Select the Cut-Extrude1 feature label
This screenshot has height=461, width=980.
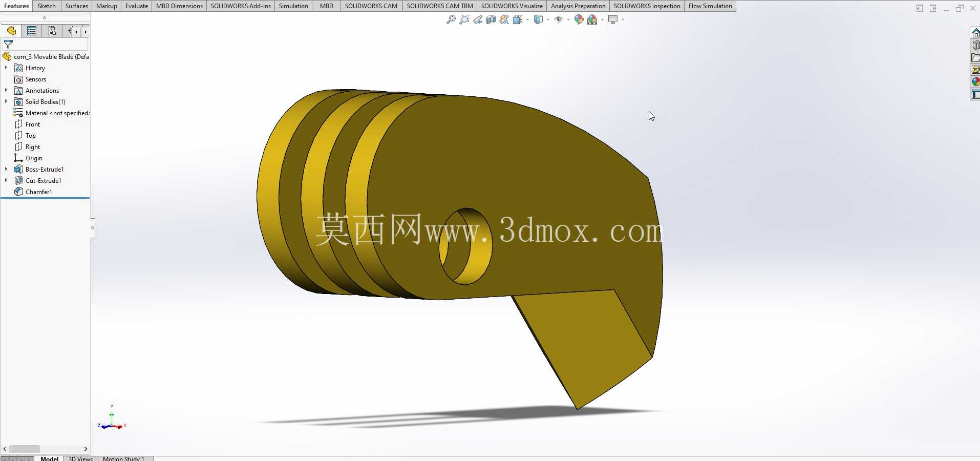coord(44,181)
